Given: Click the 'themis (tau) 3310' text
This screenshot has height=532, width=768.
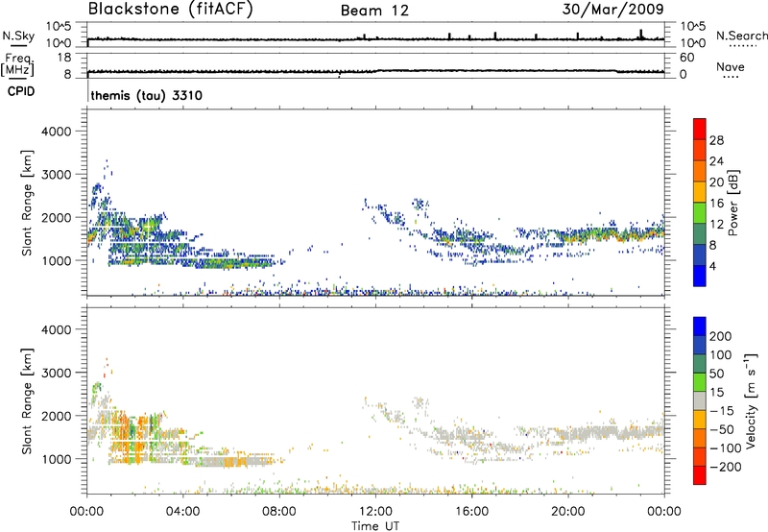Looking at the screenshot, I should [x=147, y=95].
